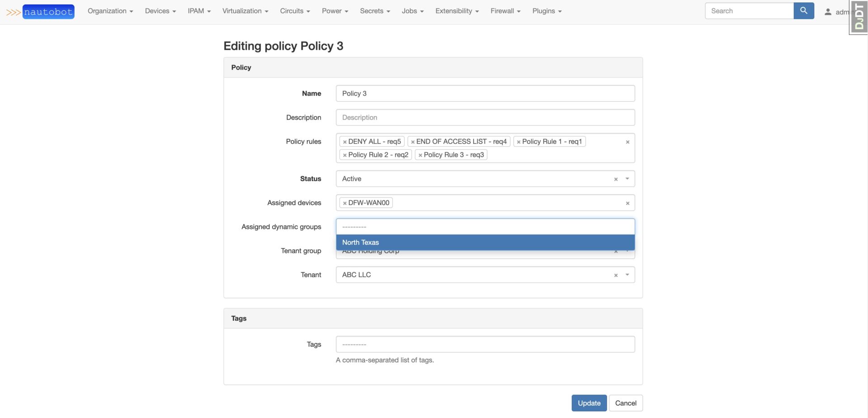
Task: Focus the top Search box
Action: click(749, 11)
